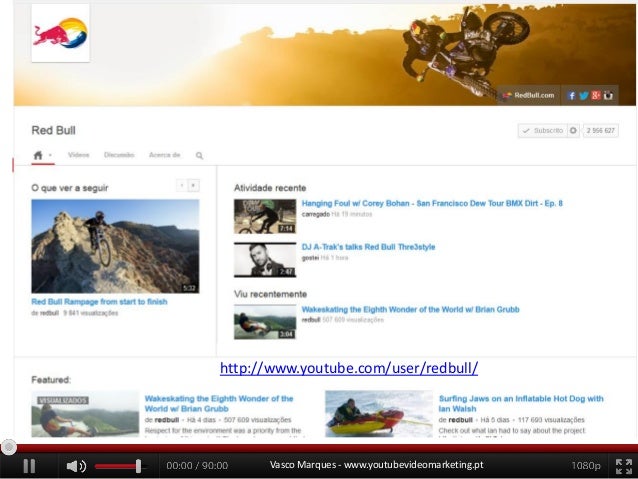The height and width of the screenshot is (479, 638).
Task: Open Wakeskating title link under Viu recentemente
Action: click(411, 309)
